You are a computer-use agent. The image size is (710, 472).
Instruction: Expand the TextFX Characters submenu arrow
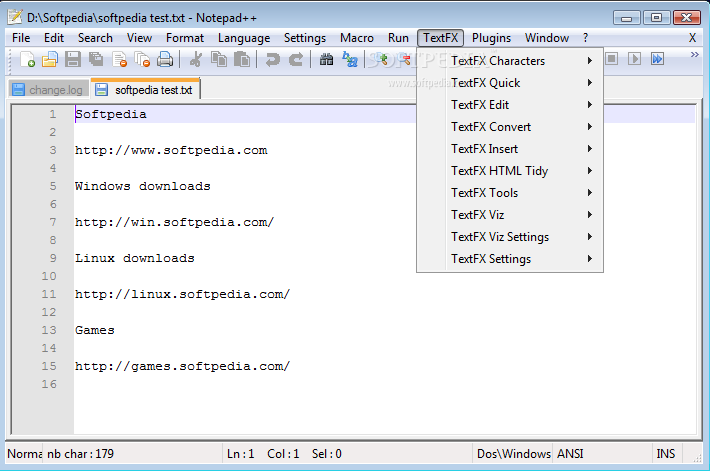click(590, 61)
